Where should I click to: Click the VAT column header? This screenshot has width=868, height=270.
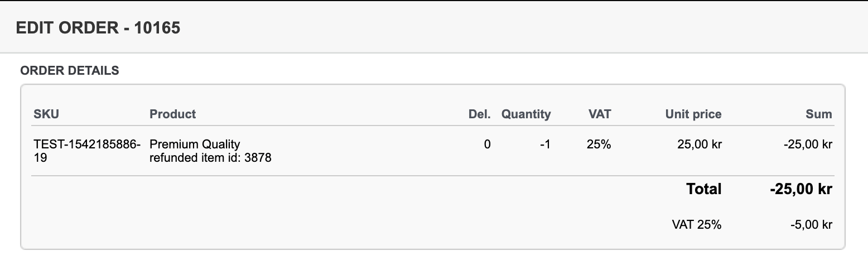pos(600,114)
